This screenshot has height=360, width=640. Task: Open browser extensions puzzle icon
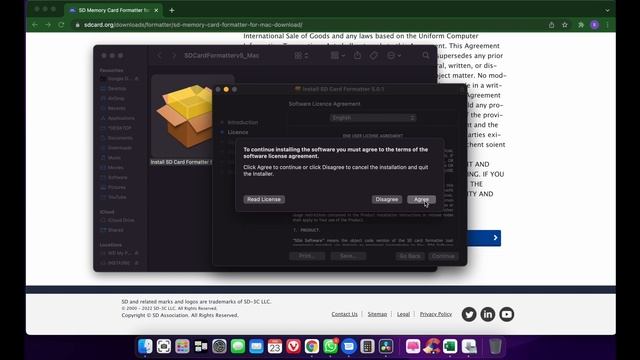pyautogui.click(x=581, y=25)
